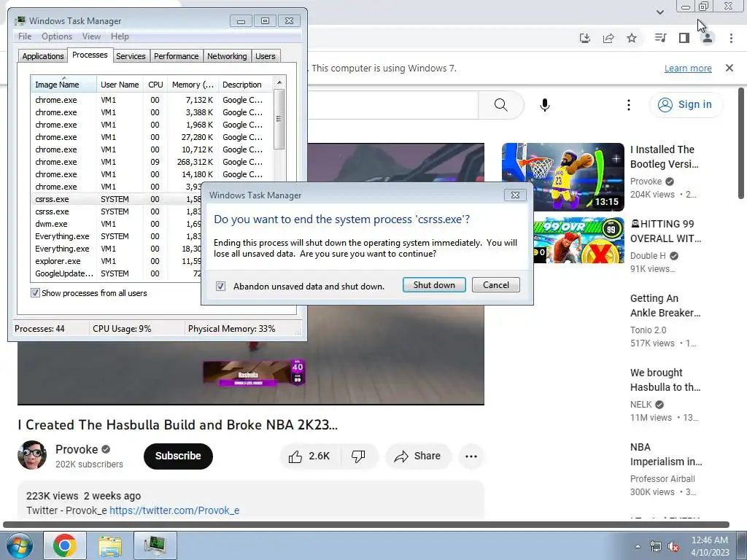Uncheck Abandon unsaved data and shut down
The width and height of the screenshot is (747, 560).
click(x=220, y=286)
